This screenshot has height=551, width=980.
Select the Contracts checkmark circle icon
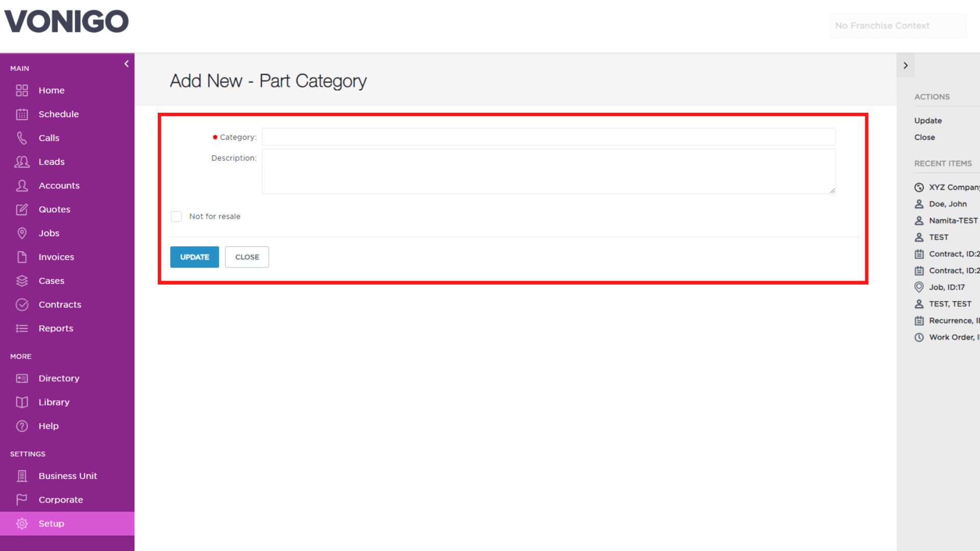22,305
